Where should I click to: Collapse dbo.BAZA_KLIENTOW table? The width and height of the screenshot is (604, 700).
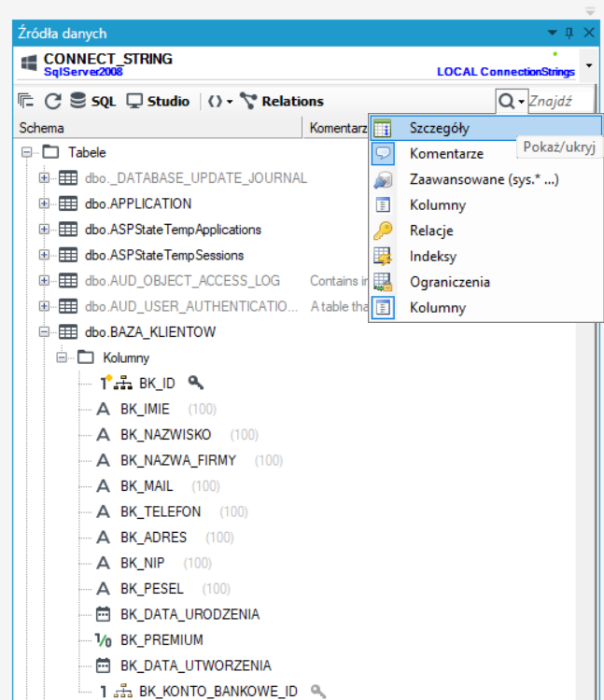tap(44, 332)
